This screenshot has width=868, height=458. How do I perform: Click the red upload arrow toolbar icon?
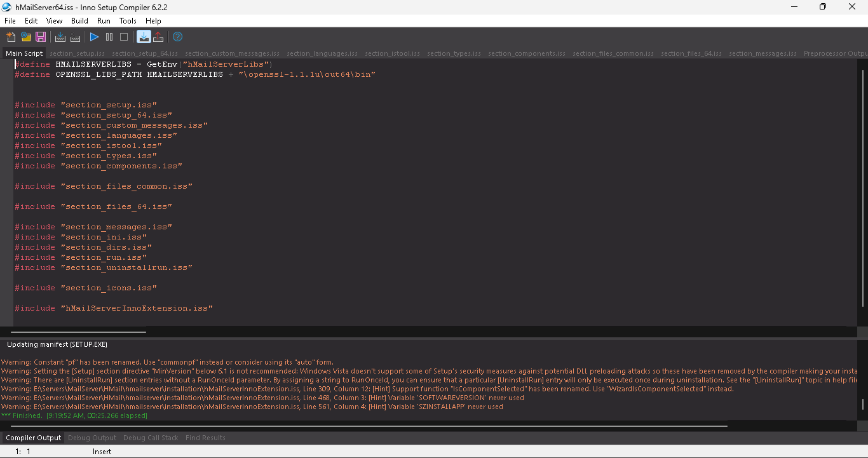(159, 37)
